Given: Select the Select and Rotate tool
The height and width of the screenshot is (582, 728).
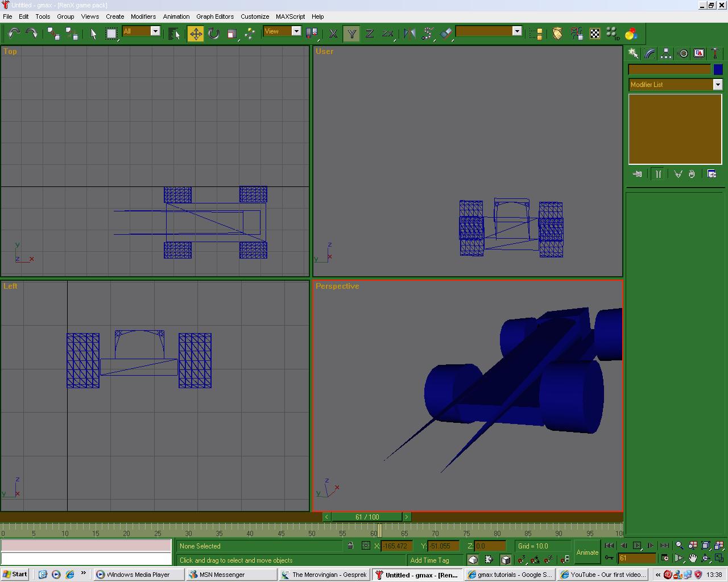Looking at the screenshot, I should coord(214,34).
